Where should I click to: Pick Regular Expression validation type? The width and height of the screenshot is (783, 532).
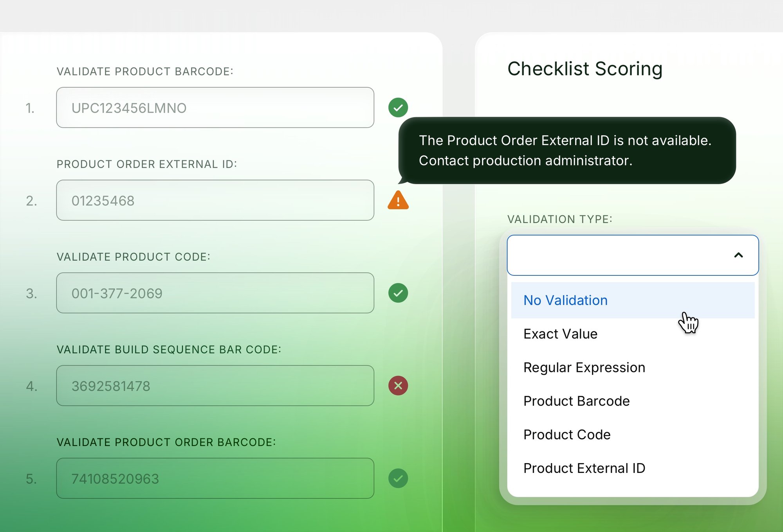tap(633, 367)
